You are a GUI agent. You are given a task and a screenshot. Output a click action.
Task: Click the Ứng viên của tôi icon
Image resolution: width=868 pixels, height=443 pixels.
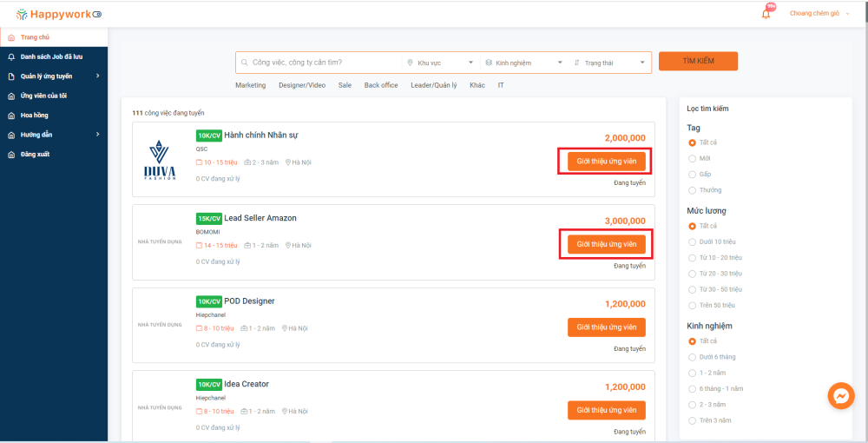(x=11, y=96)
